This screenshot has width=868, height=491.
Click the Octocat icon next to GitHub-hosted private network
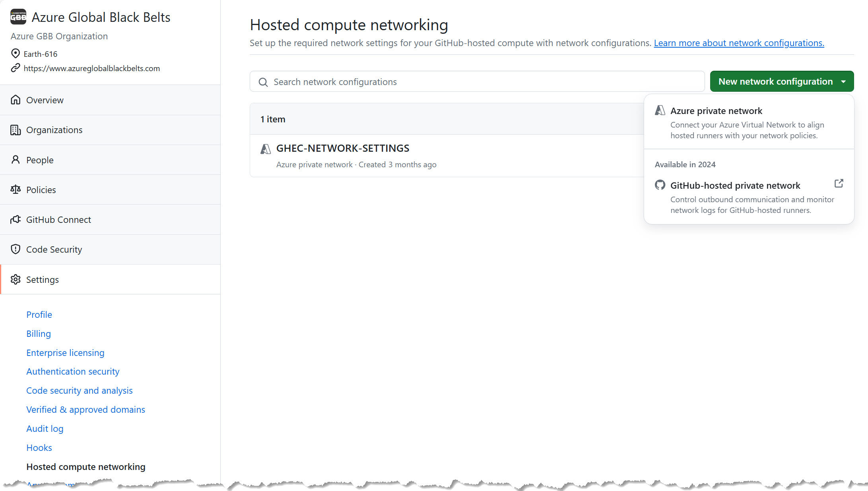pos(660,185)
